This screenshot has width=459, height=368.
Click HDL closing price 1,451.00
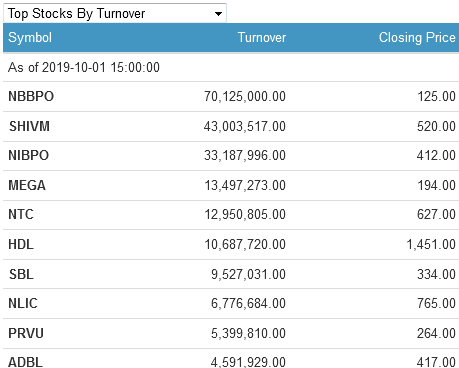pyautogui.click(x=431, y=244)
